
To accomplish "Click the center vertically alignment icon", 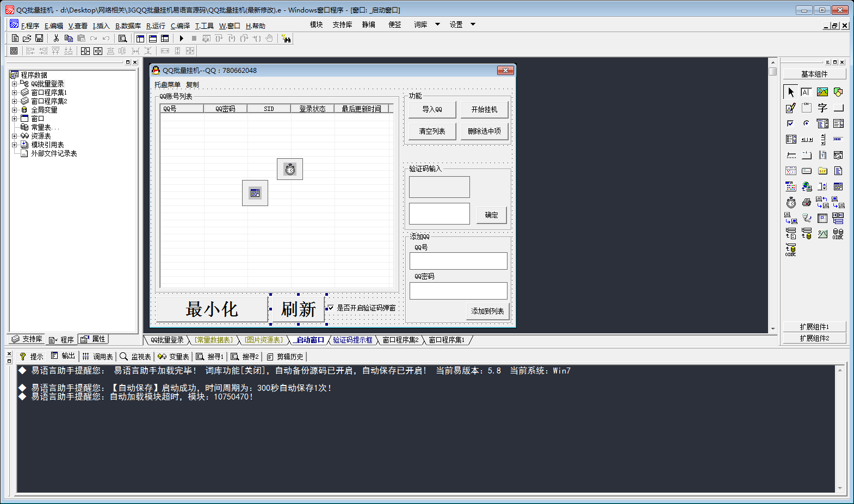I will (98, 51).
